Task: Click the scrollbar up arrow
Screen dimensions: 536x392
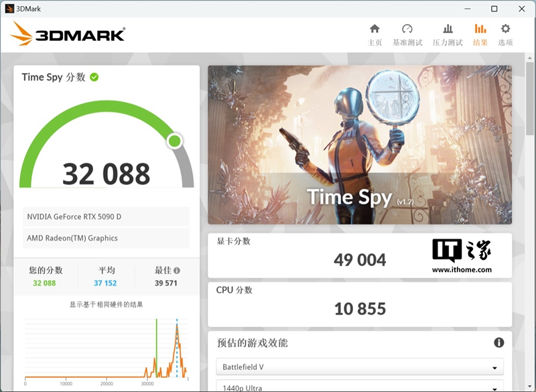Action: [x=530, y=58]
